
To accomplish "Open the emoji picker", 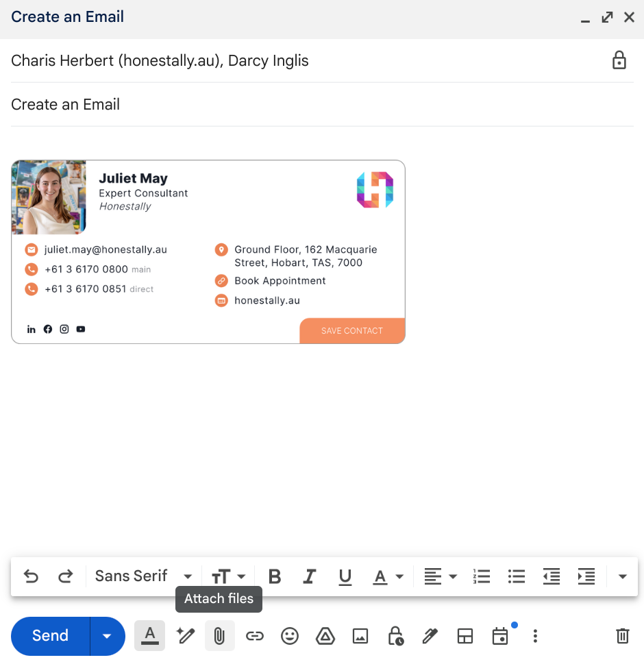I will [x=290, y=636].
